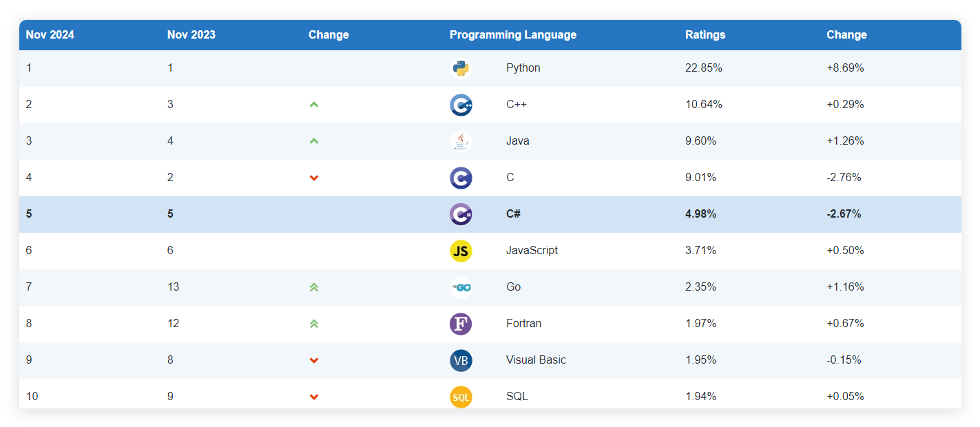
Task: Click the Ratings column header
Action: click(x=705, y=35)
